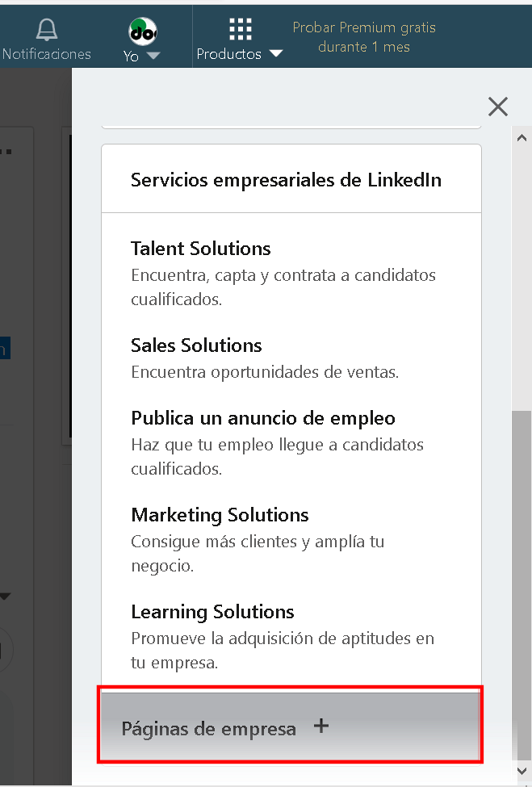Click the Notificaciones label
532x787 pixels.
pos(47,54)
